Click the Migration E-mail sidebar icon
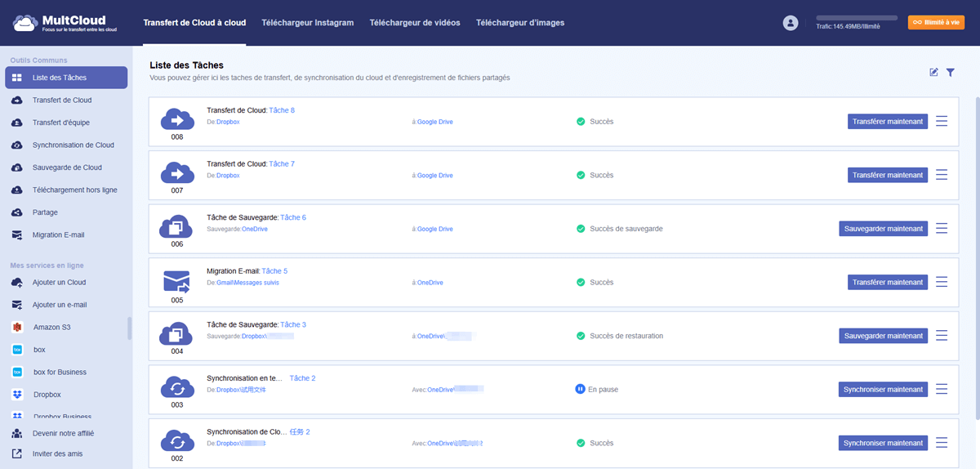This screenshot has width=980, height=469. [17, 234]
